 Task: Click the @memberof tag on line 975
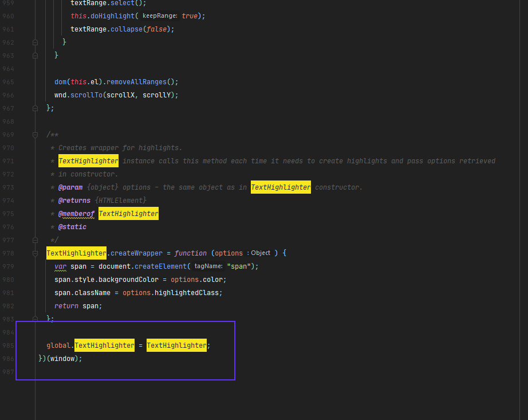click(x=76, y=214)
